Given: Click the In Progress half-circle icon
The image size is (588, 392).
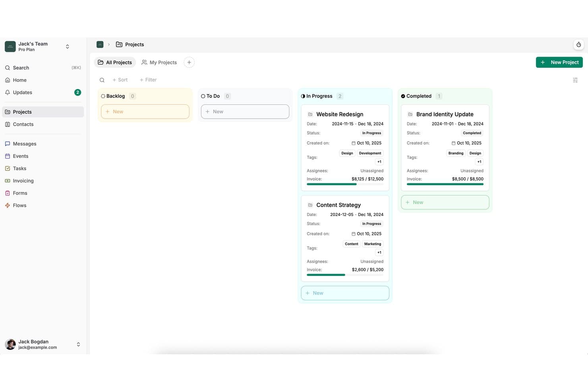Looking at the screenshot, I should (303, 96).
